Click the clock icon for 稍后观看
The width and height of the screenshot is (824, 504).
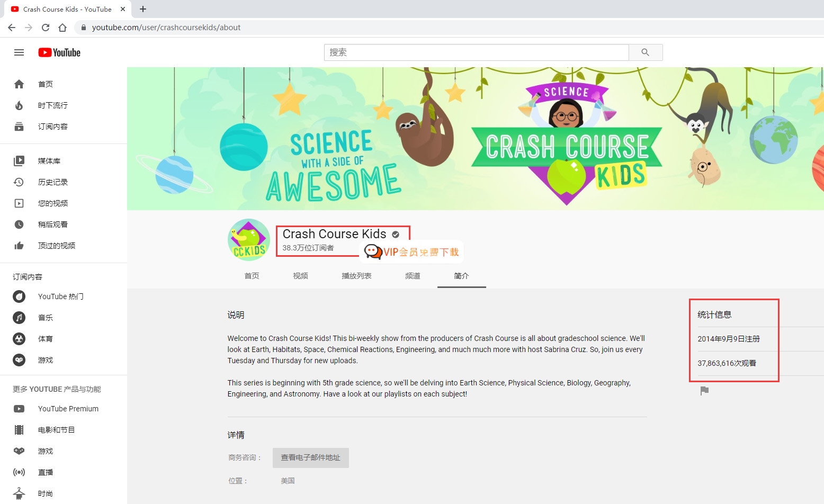click(19, 224)
